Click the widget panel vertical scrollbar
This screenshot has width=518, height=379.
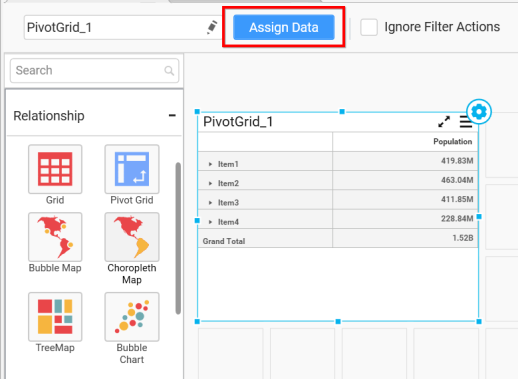click(178, 238)
